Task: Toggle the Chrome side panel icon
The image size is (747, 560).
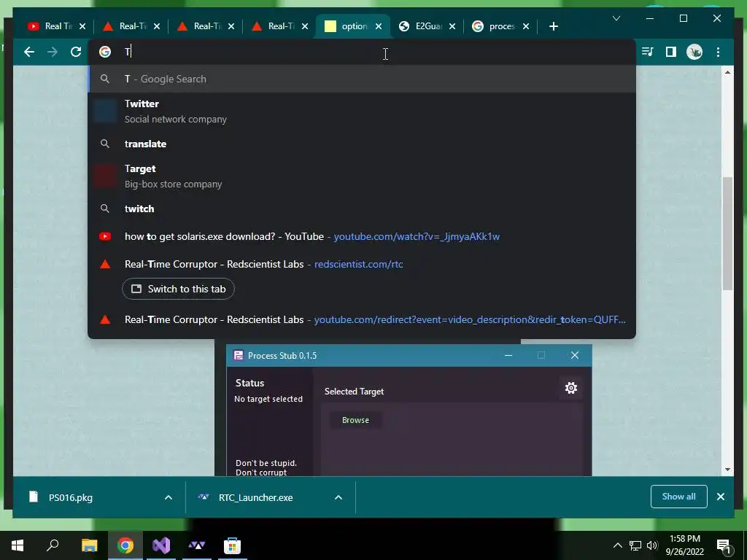Action: tap(671, 52)
